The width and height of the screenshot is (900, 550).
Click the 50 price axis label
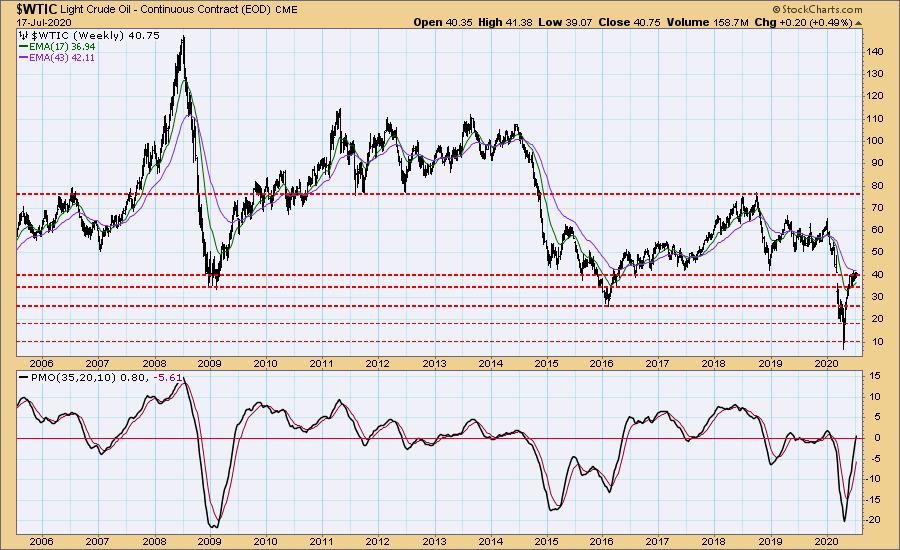click(878, 252)
